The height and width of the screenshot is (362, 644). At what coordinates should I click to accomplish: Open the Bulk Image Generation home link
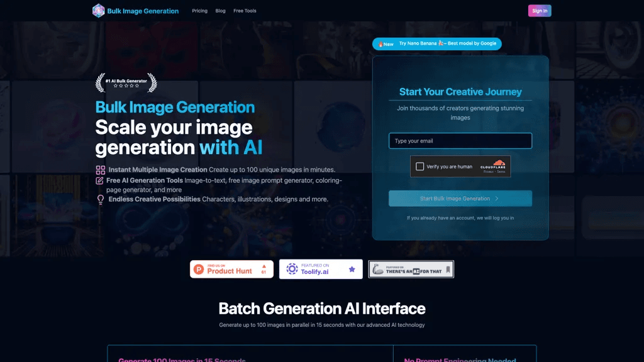[x=143, y=11]
